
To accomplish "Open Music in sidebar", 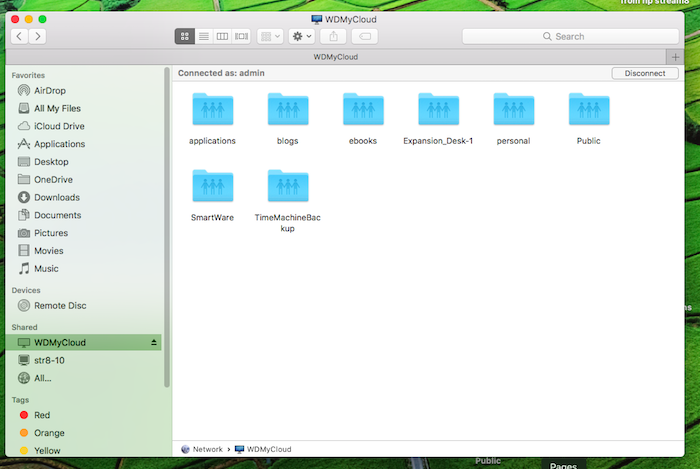I will tap(85, 269).
